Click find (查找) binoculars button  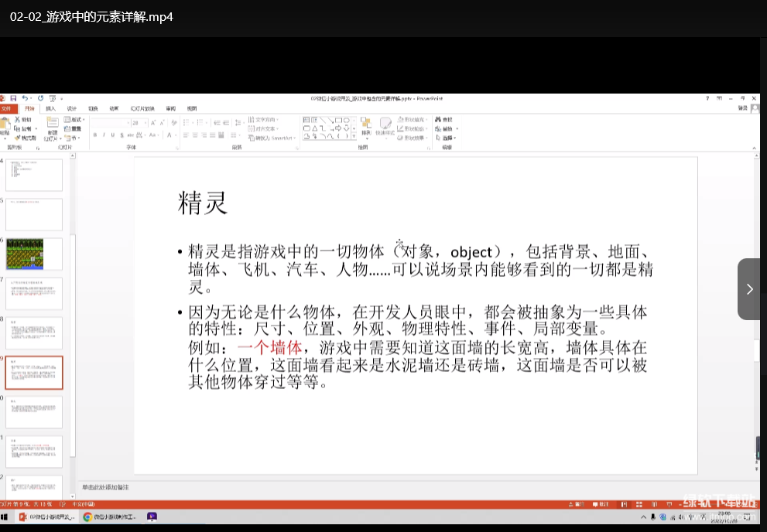(443, 120)
